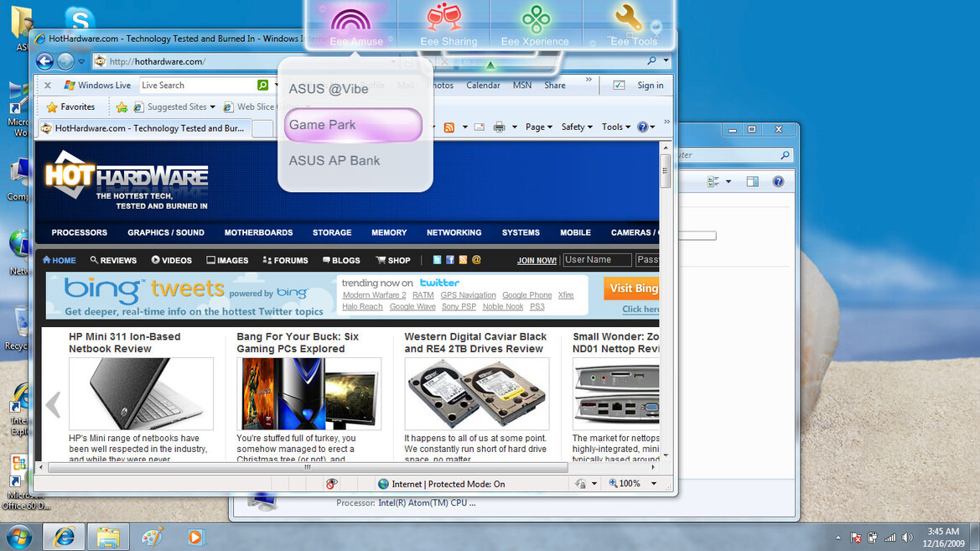
Task: Open the Page menu
Action: pyautogui.click(x=538, y=127)
